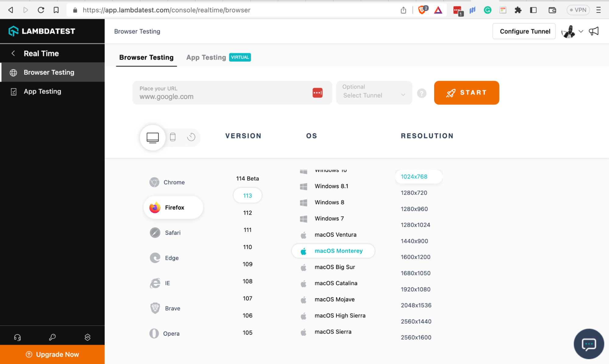Collapse Real Time menu with back chevron
The width and height of the screenshot is (609, 364).
13,53
